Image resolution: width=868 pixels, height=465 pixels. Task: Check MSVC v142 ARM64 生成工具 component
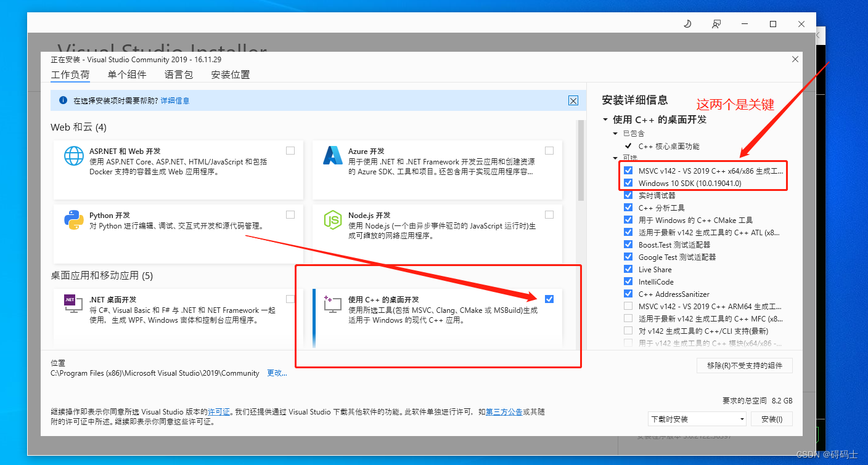(x=628, y=306)
